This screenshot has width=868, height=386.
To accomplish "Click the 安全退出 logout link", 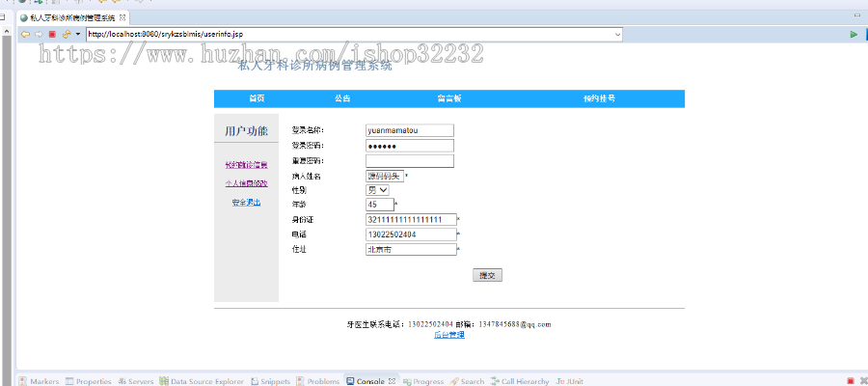I will pyautogui.click(x=245, y=202).
